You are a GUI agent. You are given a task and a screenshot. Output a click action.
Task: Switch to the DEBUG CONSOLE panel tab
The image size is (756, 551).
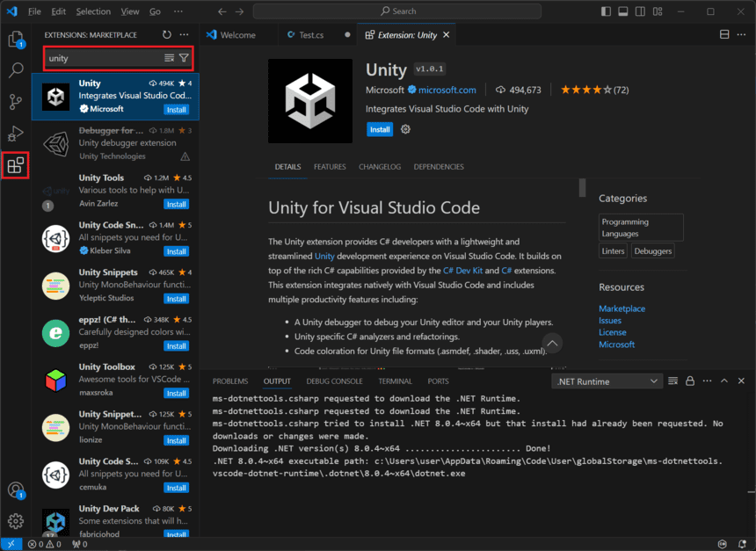click(334, 381)
